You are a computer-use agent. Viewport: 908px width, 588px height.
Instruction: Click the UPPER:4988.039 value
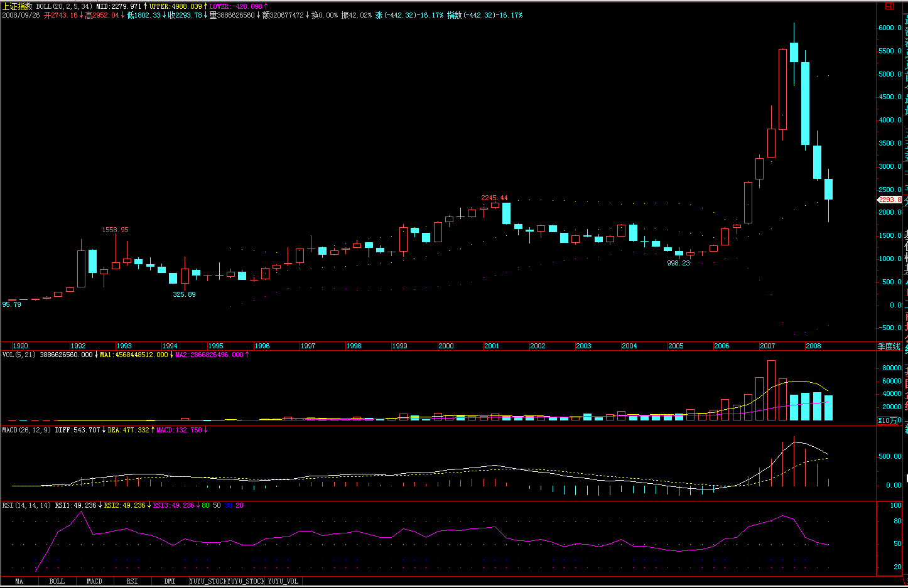pyautogui.click(x=176, y=6)
